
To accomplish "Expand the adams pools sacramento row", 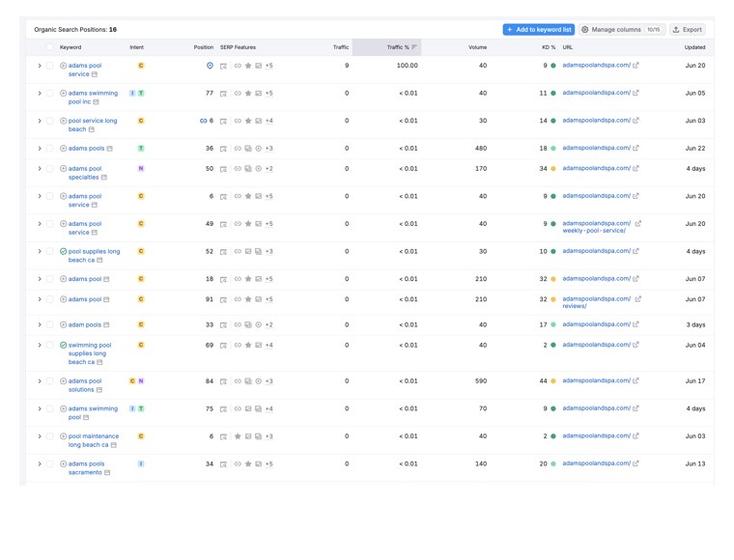I will (x=40, y=464).
